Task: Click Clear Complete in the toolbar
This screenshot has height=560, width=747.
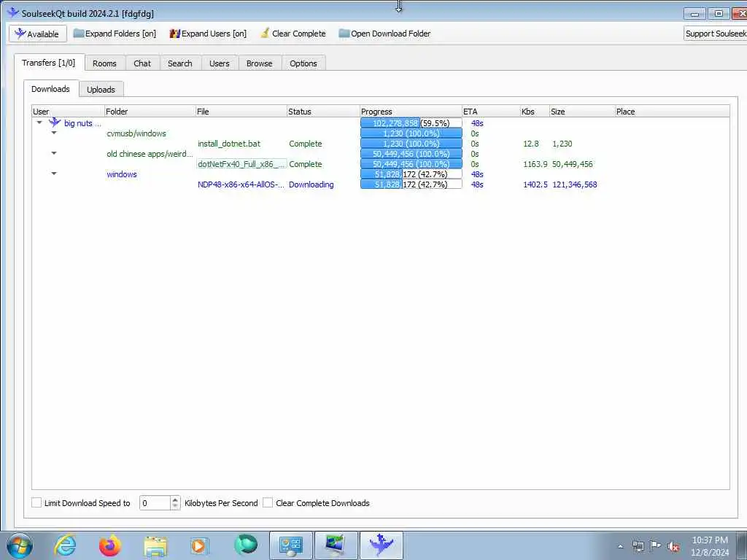Action: pyautogui.click(x=293, y=34)
